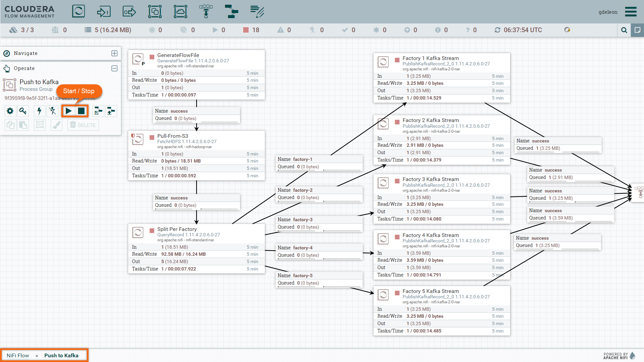Select the Split Per Factory processor
The image size is (644, 362).
click(x=196, y=249)
